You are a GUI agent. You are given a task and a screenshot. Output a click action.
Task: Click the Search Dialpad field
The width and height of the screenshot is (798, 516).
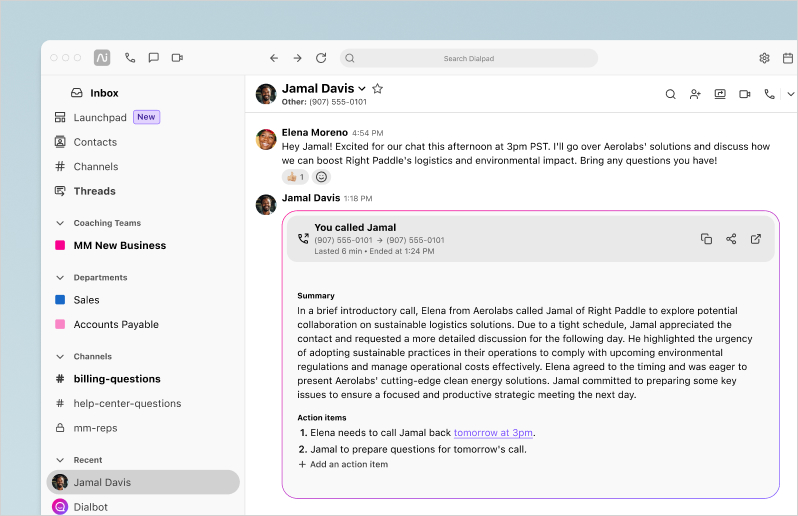click(x=469, y=58)
